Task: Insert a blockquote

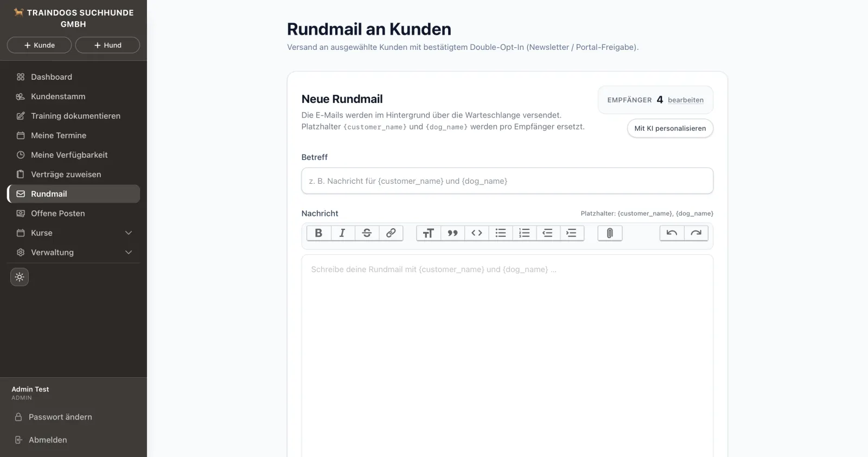Action: (x=452, y=233)
